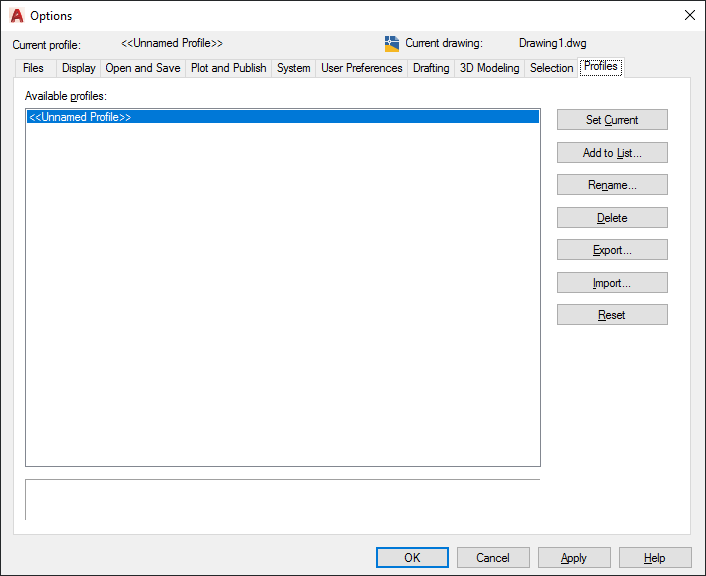The width and height of the screenshot is (706, 576).
Task: Click the profile description box
Action: [283, 500]
